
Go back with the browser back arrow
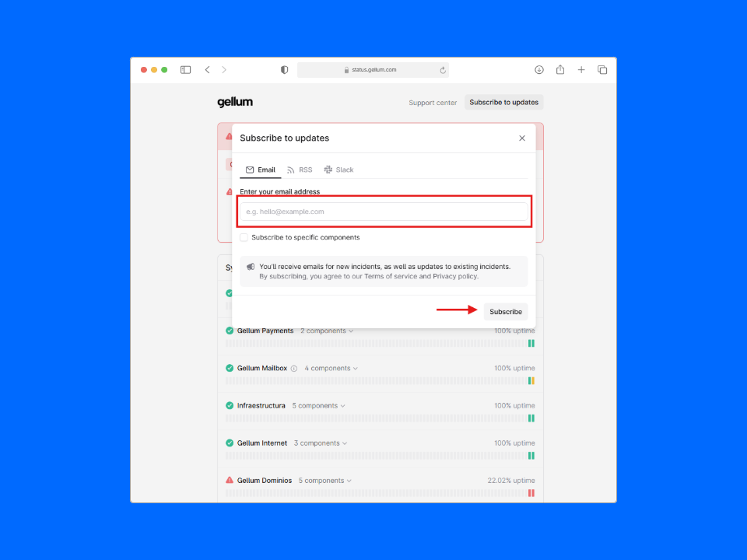[207, 70]
